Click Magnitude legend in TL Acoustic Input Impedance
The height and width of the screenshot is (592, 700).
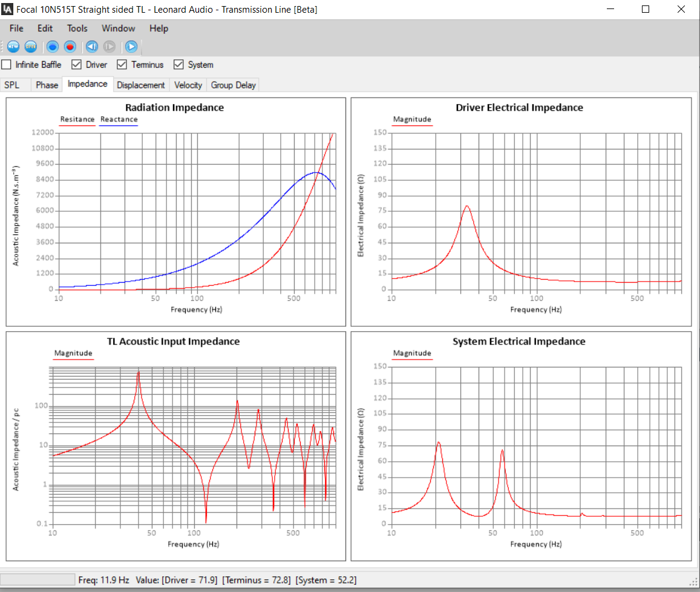[73, 354]
